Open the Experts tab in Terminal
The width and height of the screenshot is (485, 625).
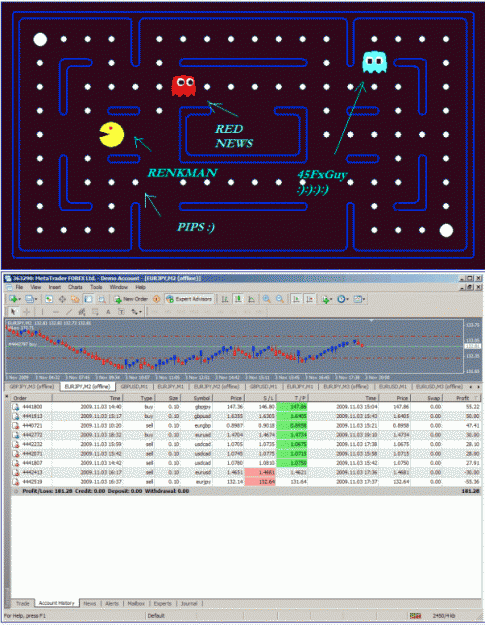point(163,603)
